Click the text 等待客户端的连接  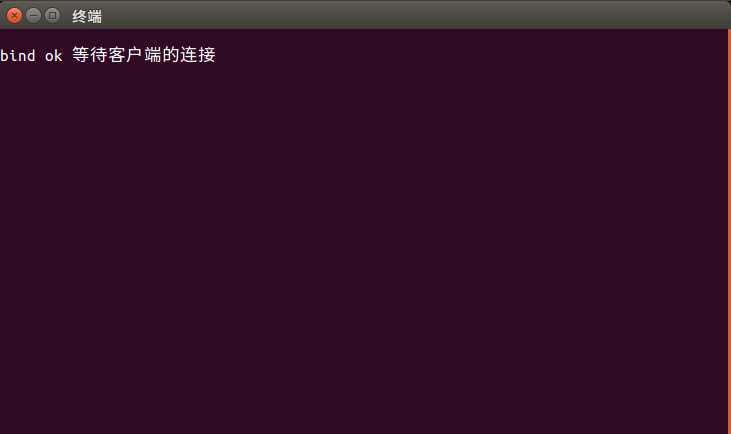pos(144,55)
